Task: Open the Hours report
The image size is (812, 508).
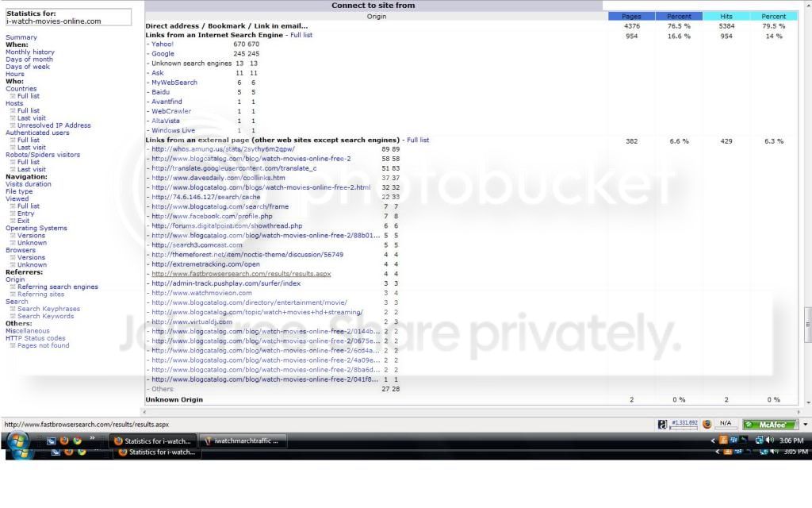Action: (x=15, y=74)
